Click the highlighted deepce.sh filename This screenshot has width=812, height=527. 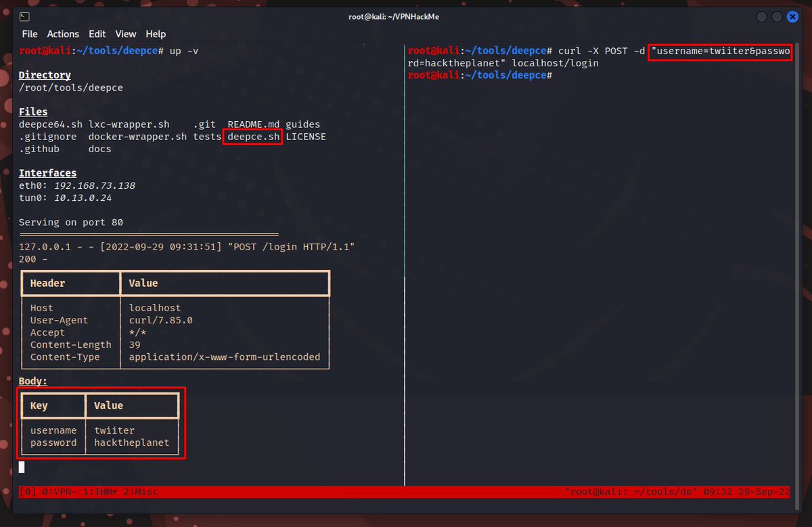252,136
